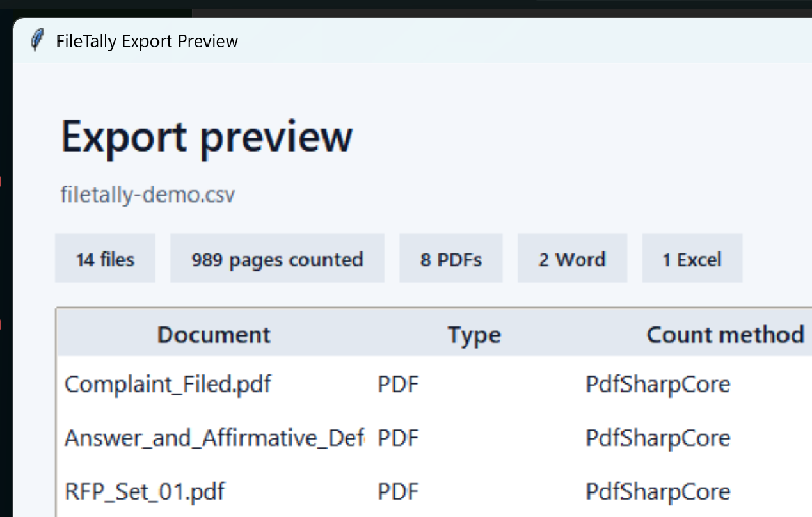Viewport: 812px width, 517px height.
Task: Sort by the Type column header
Action: (x=474, y=334)
